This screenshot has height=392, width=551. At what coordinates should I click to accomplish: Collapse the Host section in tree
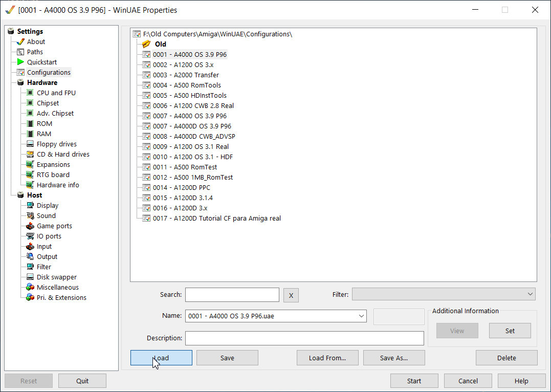20,195
